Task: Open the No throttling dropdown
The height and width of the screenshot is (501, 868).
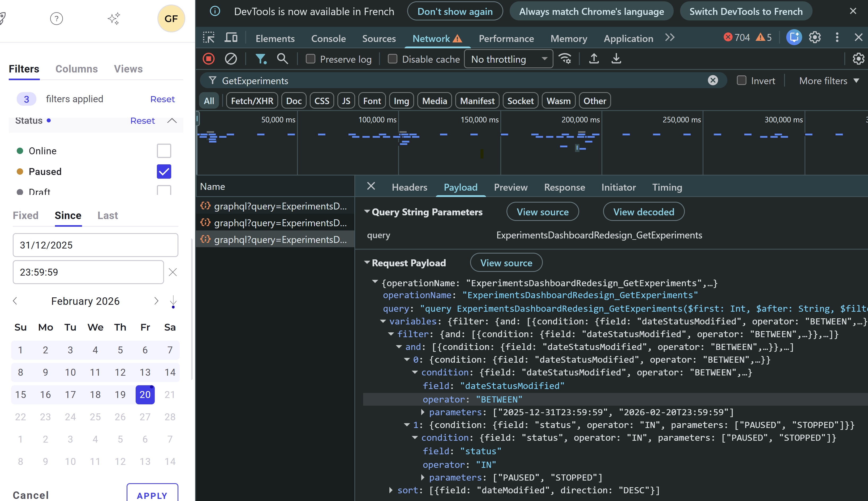Action: point(508,58)
